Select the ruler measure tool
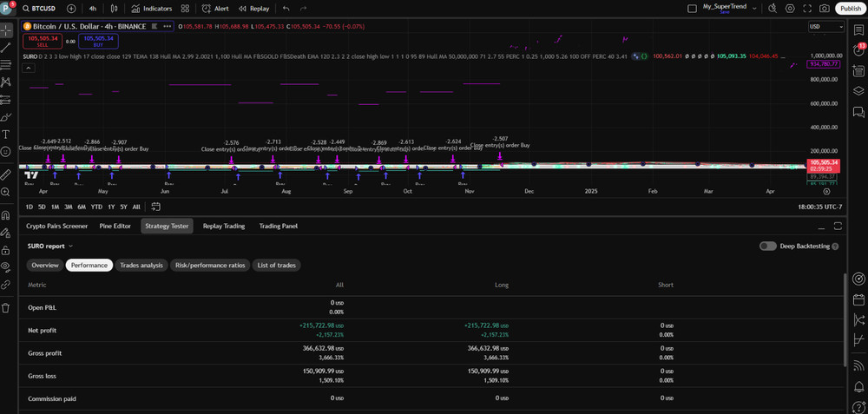This screenshot has height=414, width=868. pyautogui.click(x=6, y=175)
